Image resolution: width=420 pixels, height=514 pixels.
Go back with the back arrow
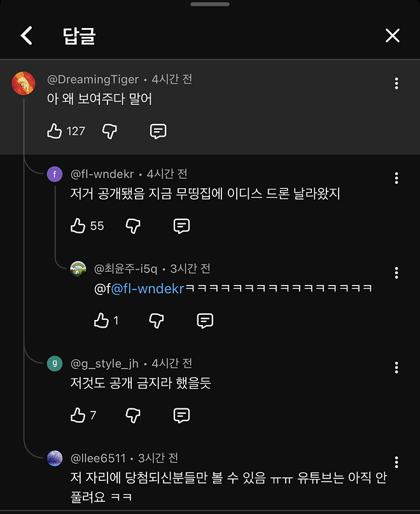(25, 36)
